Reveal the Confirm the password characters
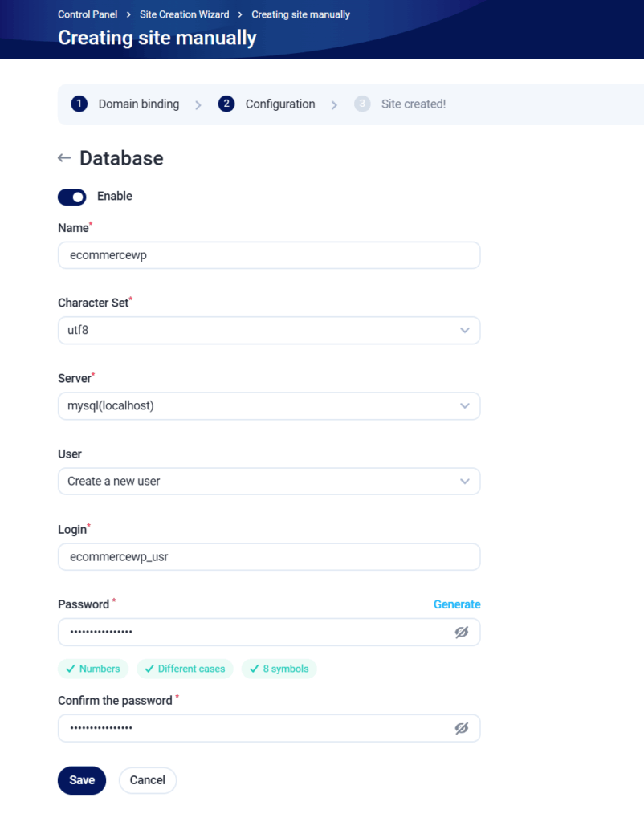 [x=461, y=728]
